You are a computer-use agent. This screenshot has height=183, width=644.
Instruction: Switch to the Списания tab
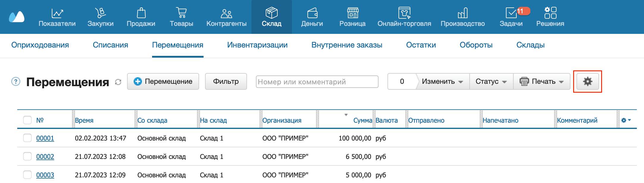click(110, 45)
